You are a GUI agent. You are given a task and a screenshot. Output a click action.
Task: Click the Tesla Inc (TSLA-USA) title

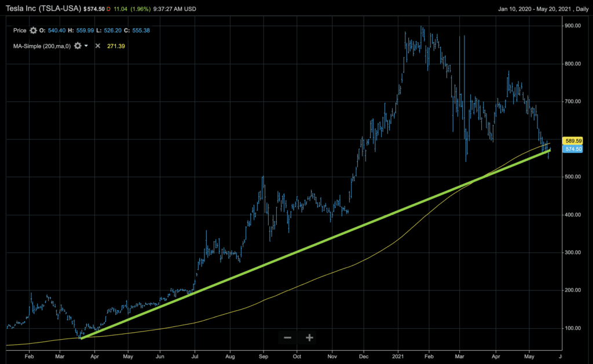[42, 9]
